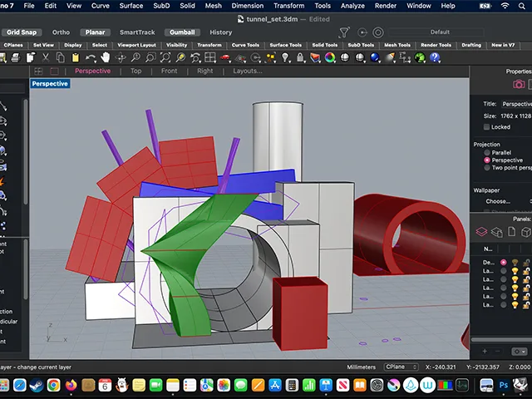The image size is (532, 399).
Task: Enable Ortho mode
Action: click(61, 32)
